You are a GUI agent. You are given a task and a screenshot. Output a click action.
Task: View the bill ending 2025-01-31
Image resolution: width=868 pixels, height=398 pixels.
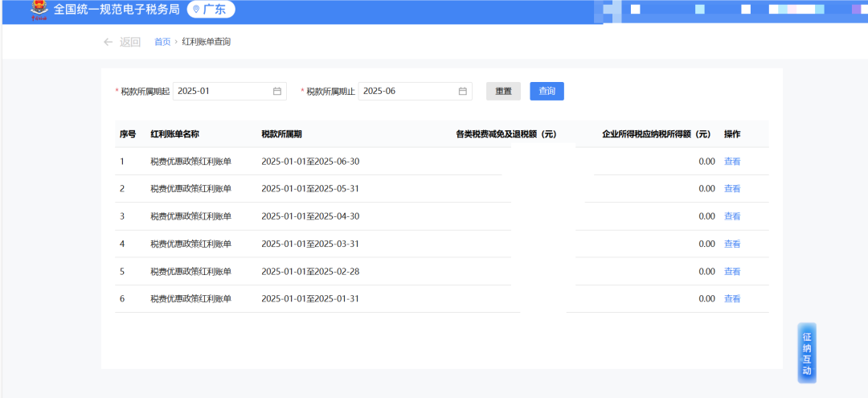pos(732,299)
